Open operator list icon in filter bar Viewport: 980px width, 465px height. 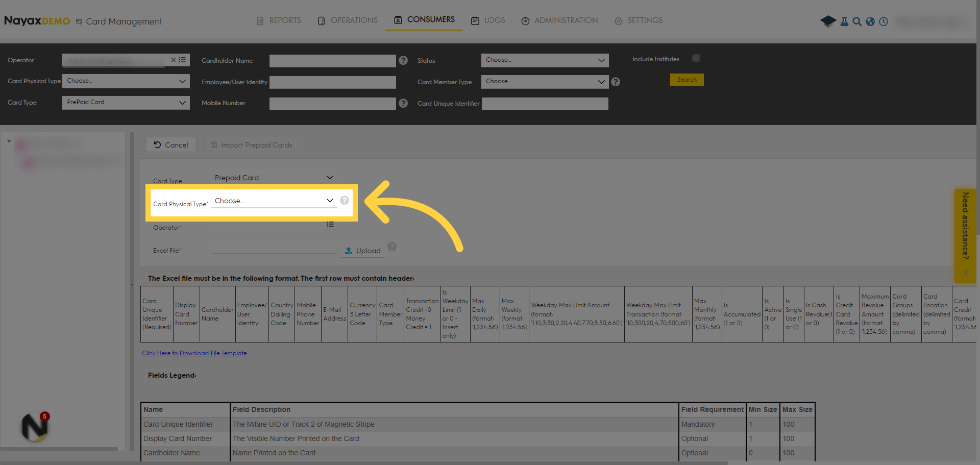coord(182,60)
